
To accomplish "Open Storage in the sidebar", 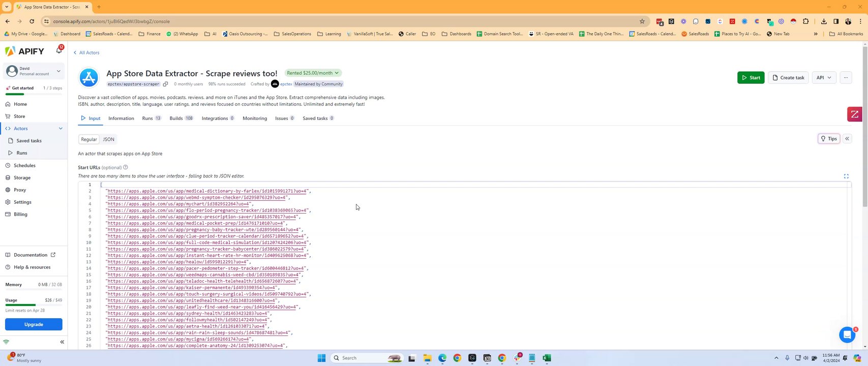I will (x=22, y=178).
